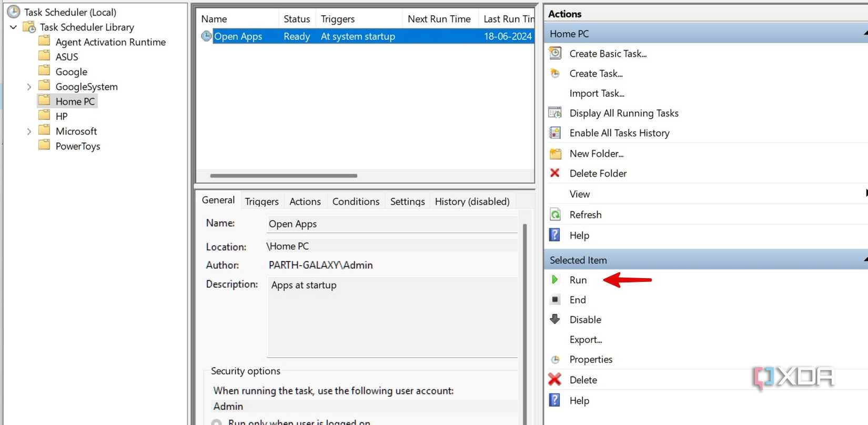Image resolution: width=868 pixels, height=425 pixels.
Task: Switch to the Triggers tab
Action: tap(261, 201)
